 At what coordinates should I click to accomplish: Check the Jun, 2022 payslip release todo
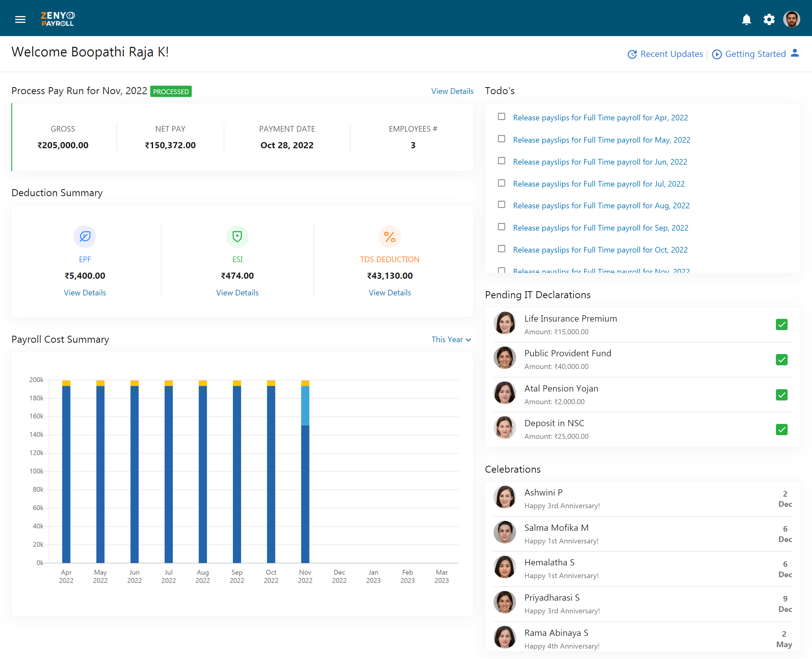point(502,161)
